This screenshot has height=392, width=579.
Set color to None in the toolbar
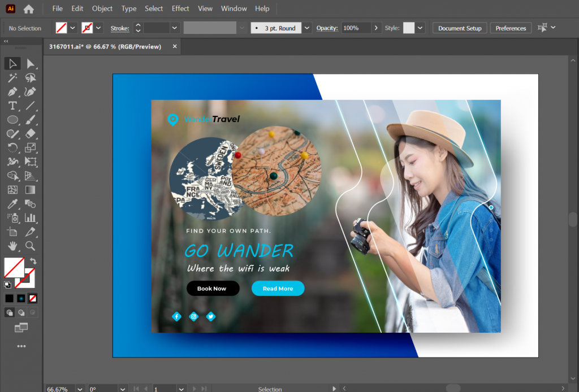tap(32, 299)
